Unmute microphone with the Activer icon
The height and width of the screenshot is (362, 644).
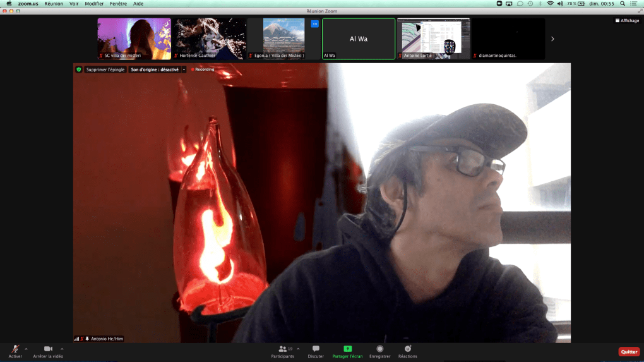15,349
